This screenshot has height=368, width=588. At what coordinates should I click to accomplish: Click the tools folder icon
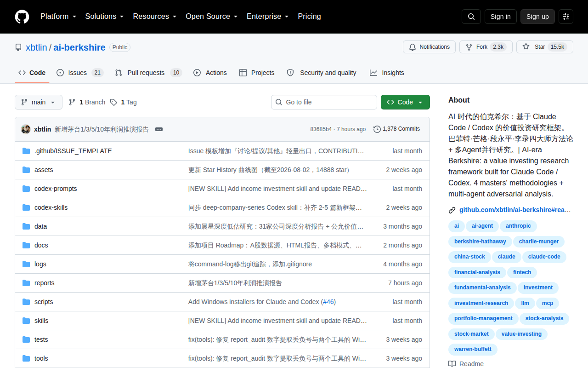point(26,358)
